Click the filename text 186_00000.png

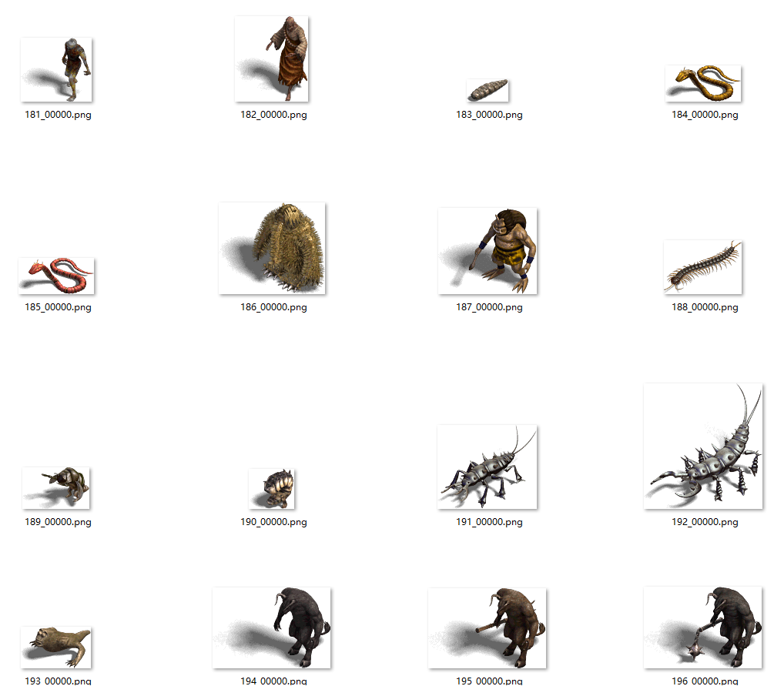click(273, 307)
